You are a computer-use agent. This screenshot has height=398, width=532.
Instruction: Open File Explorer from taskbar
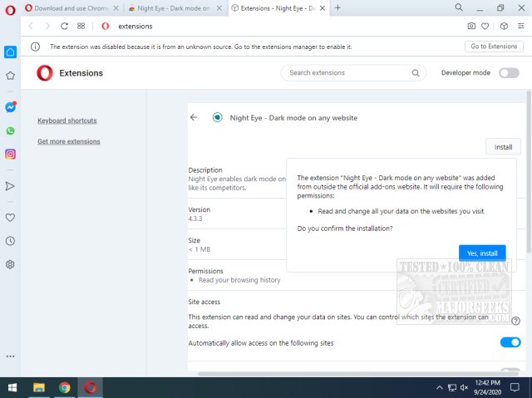39,387
